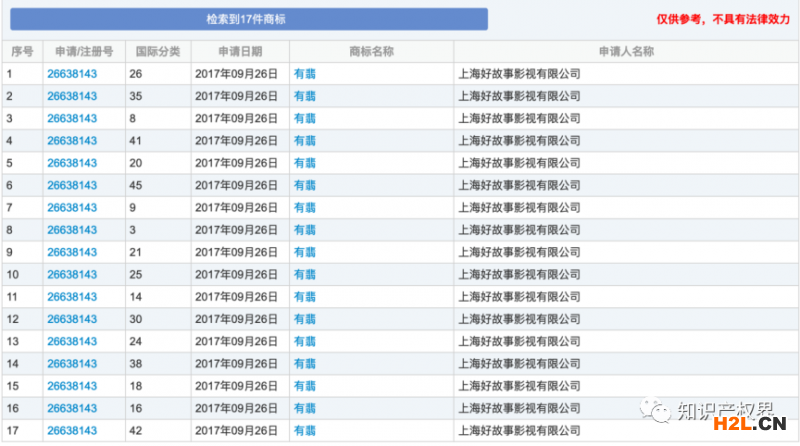Screen dimensions: 800x446
Task: Click the blue 检索到17件商标 result banner
Action: click(249, 19)
